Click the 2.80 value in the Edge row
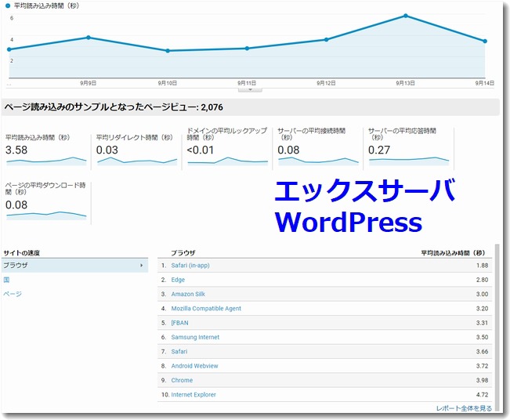The image size is (510, 420). click(x=482, y=280)
